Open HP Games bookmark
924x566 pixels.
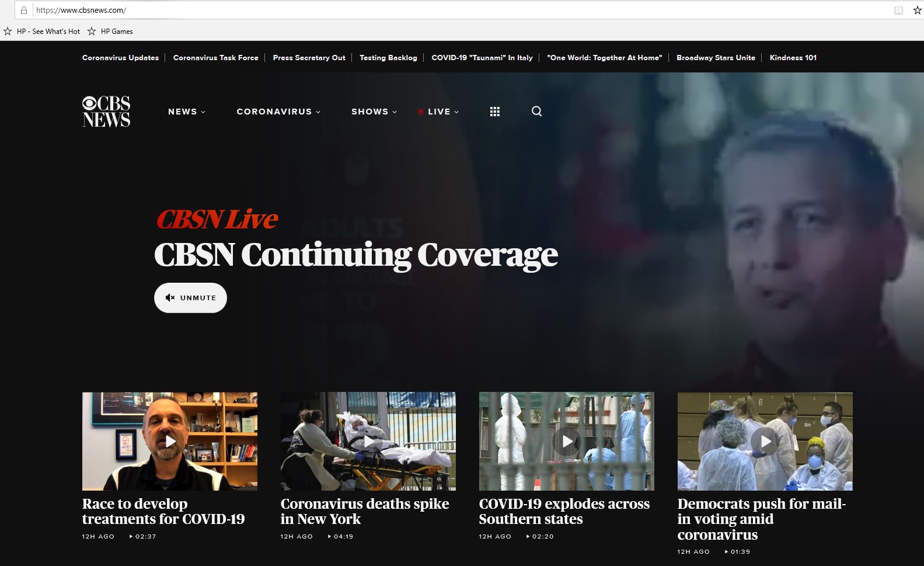pos(117,32)
